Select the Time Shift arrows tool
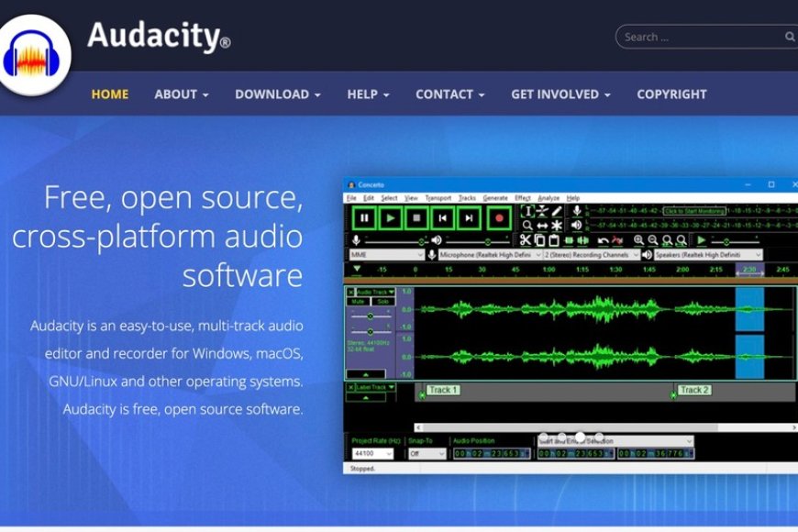 coord(542,226)
